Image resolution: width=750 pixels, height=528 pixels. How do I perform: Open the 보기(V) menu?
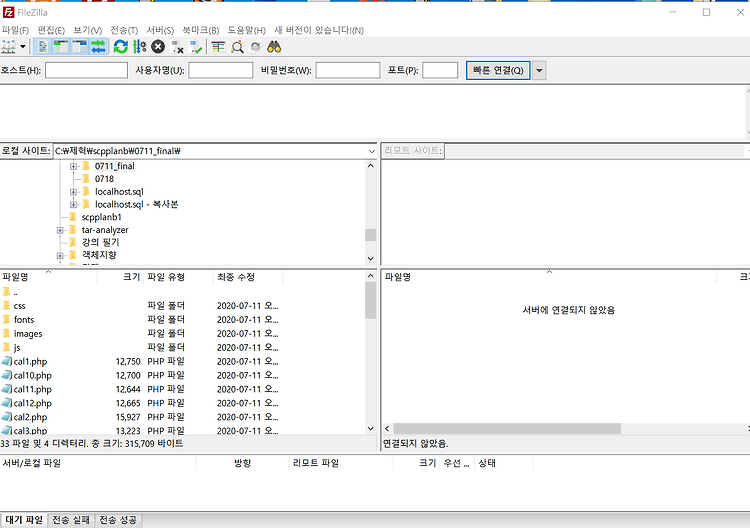[88, 30]
